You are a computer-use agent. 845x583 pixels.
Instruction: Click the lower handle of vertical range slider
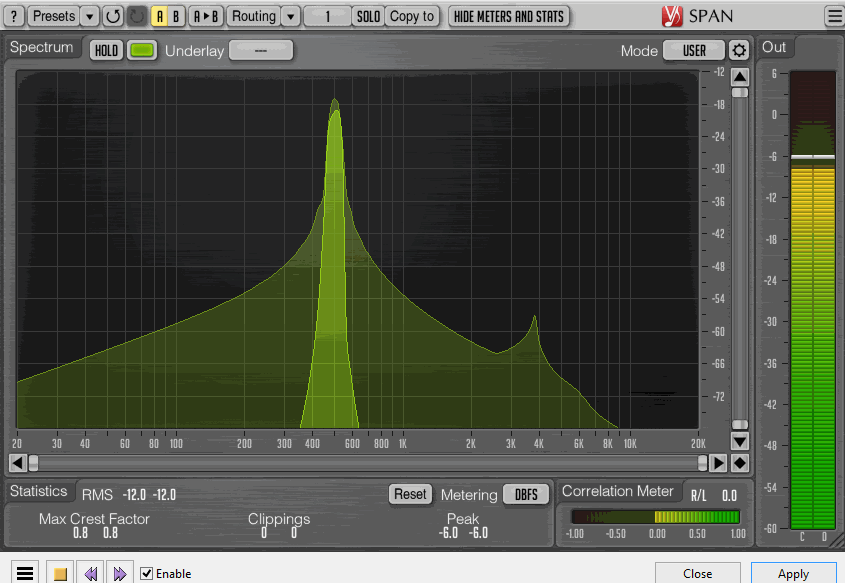tap(740, 425)
